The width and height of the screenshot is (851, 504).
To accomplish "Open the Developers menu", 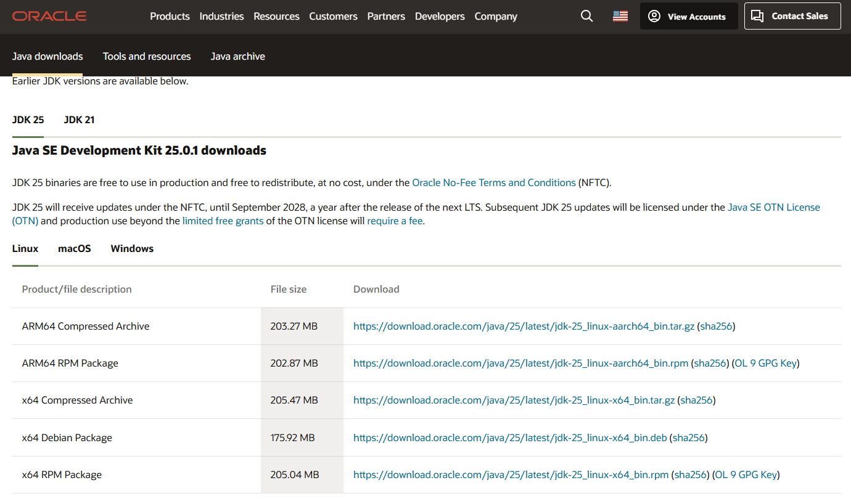I will 440,17.
